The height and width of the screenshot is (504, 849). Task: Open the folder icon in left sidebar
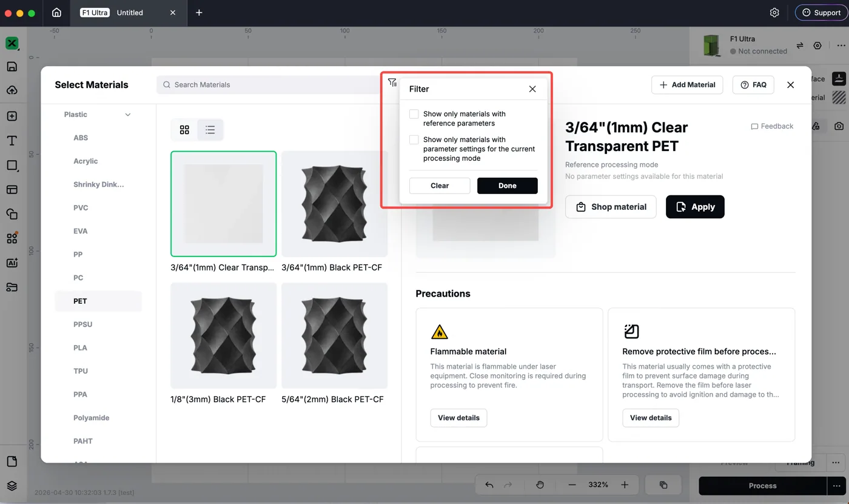coord(12,287)
